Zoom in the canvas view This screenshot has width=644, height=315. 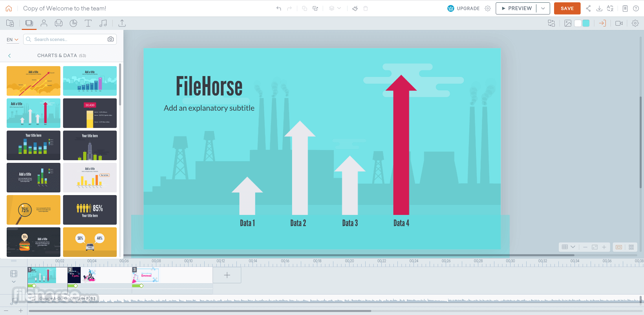604,247
